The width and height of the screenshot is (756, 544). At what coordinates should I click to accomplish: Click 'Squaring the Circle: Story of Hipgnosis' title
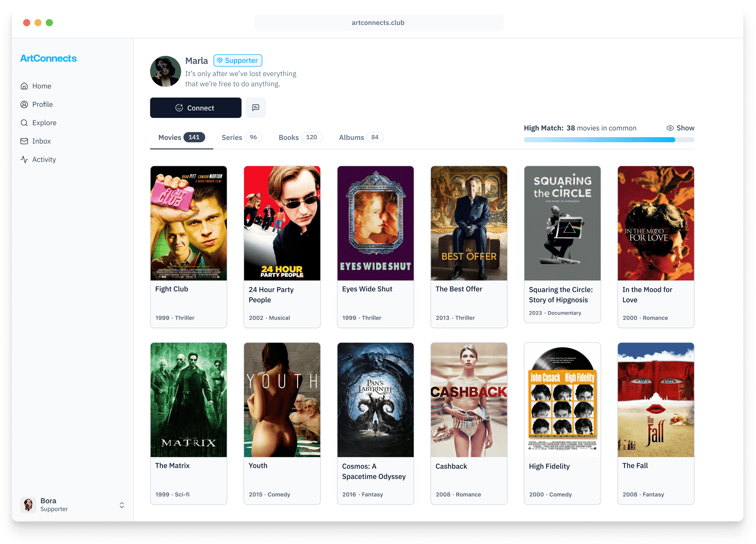click(x=561, y=295)
